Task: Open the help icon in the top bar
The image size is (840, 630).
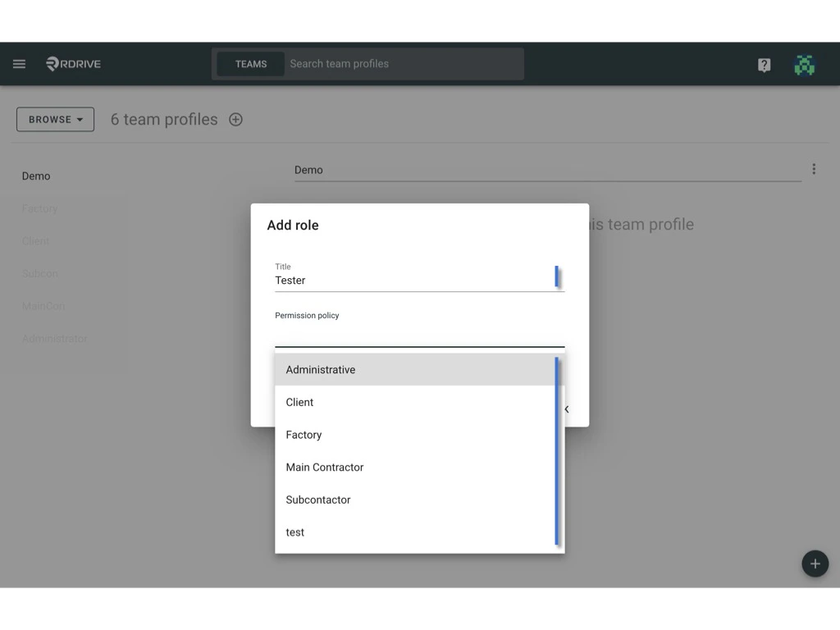Action: coord(764,64)
